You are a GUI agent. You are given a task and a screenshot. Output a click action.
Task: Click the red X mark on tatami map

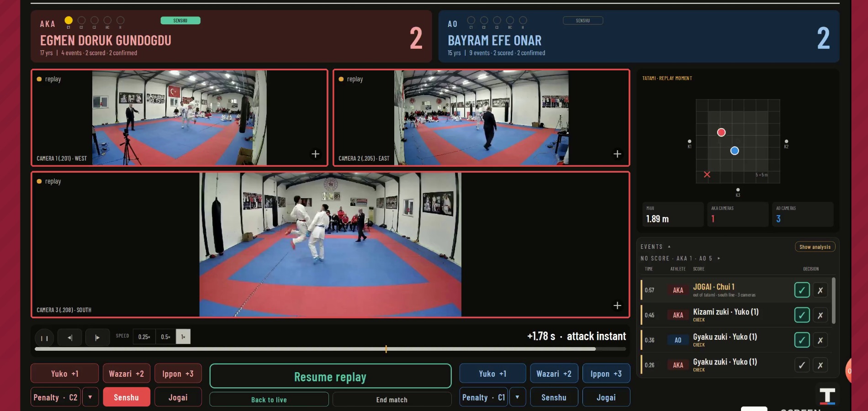pos(707,174)
